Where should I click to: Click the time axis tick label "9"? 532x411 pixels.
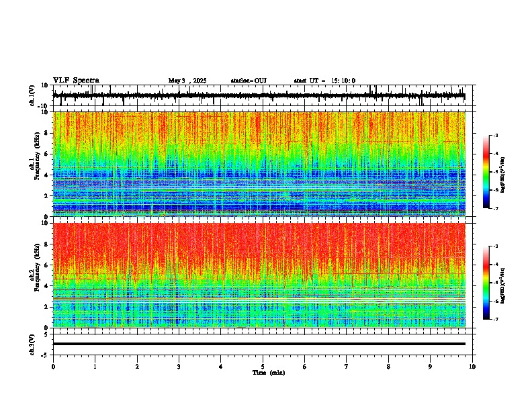click(430, 367)
